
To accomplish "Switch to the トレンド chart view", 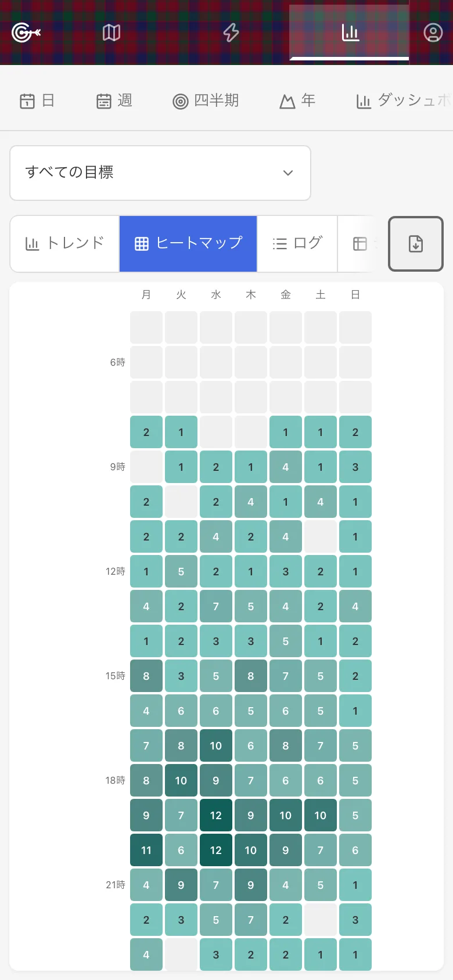I will [65, 244].
